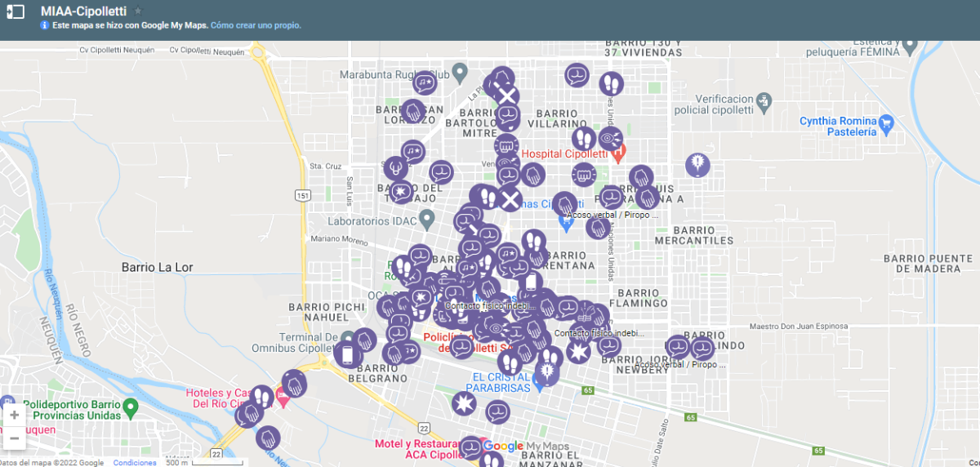Select the Cynthia Romina Pastelería pin
Viewport: 980px width, 467px height.
point(888,124)
